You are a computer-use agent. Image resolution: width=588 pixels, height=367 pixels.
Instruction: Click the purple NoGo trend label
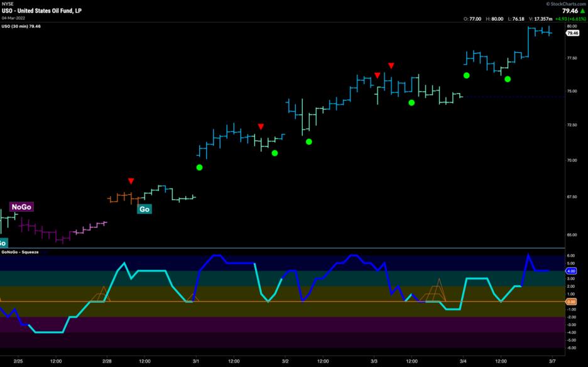21,207
